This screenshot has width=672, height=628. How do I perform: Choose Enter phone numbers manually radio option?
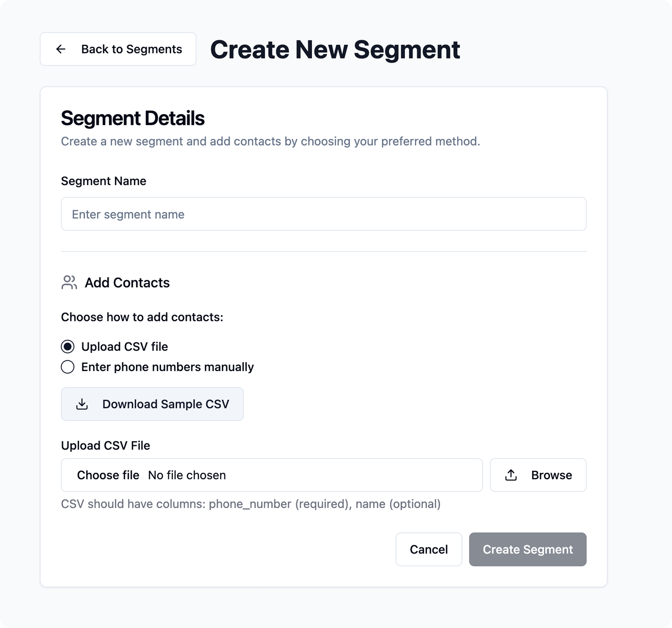(68, 367)
